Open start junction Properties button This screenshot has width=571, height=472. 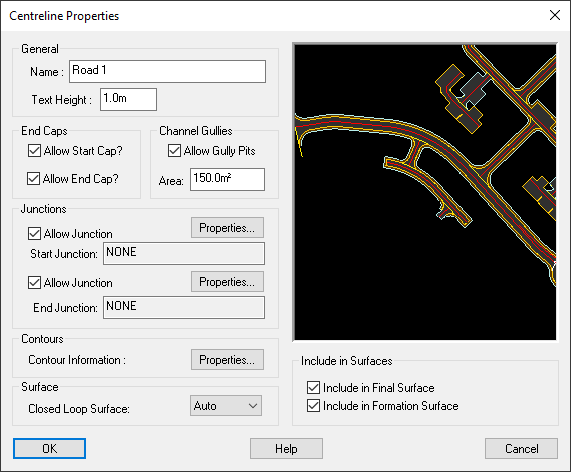click(x=227, y=228)
